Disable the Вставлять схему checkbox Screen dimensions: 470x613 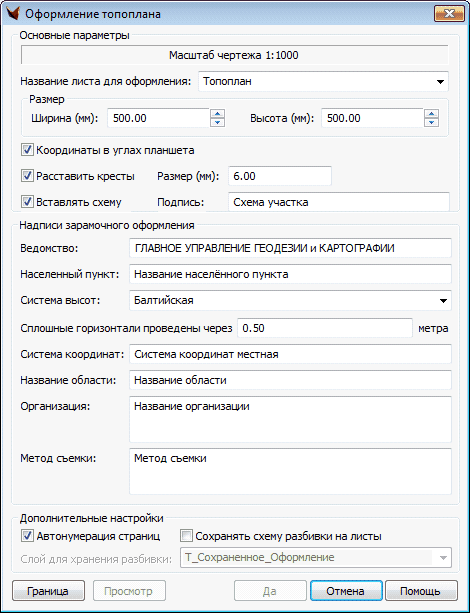[x=27, y=202]
